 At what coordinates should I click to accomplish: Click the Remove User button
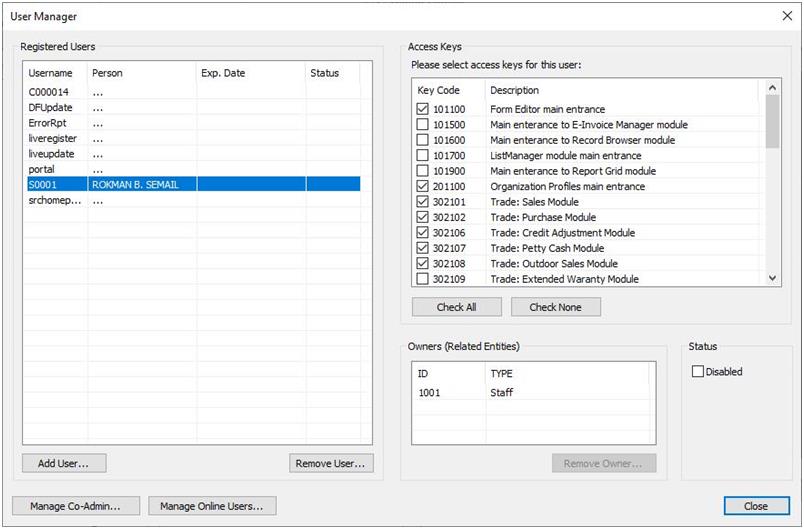(x=330, y=463)
